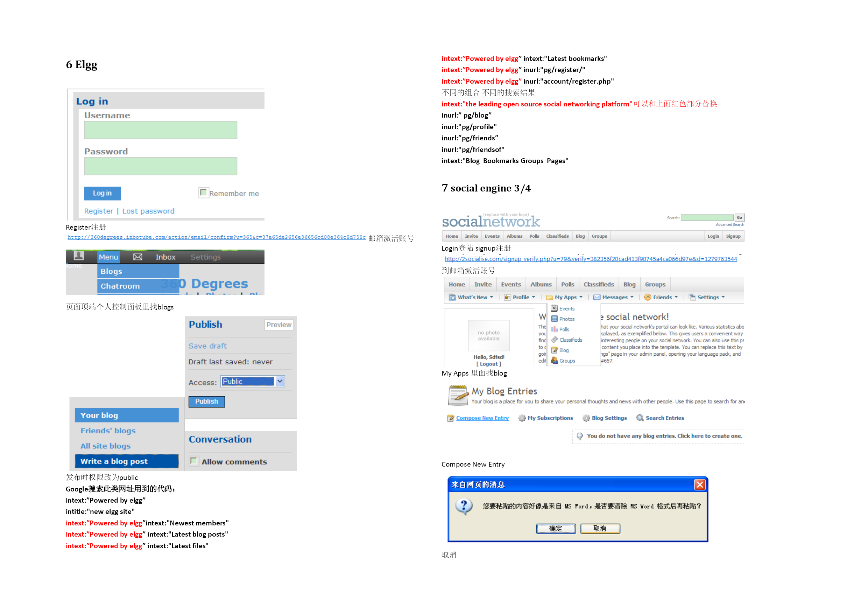The width and height of the screenshot is (868, 614).
Task: Click the question mark icon in the dialog
Action: point(464,506)
